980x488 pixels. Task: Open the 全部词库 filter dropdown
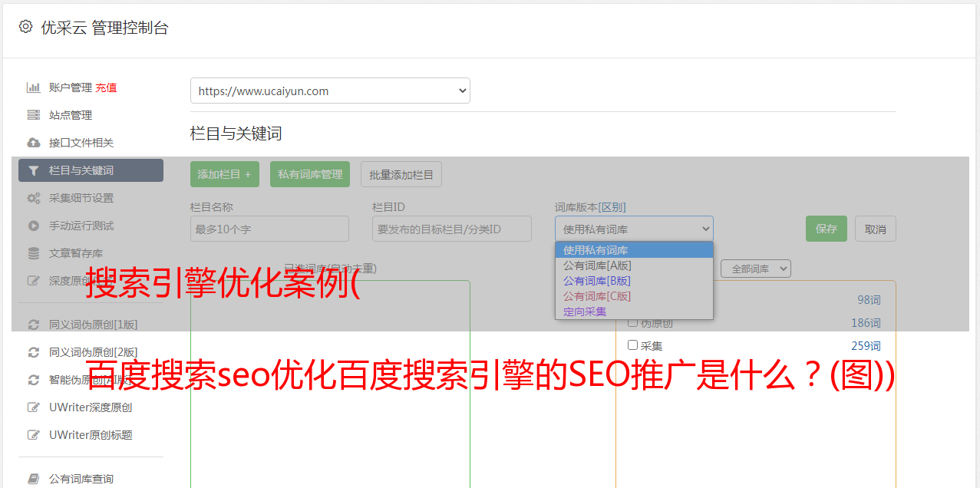[755, 269]
